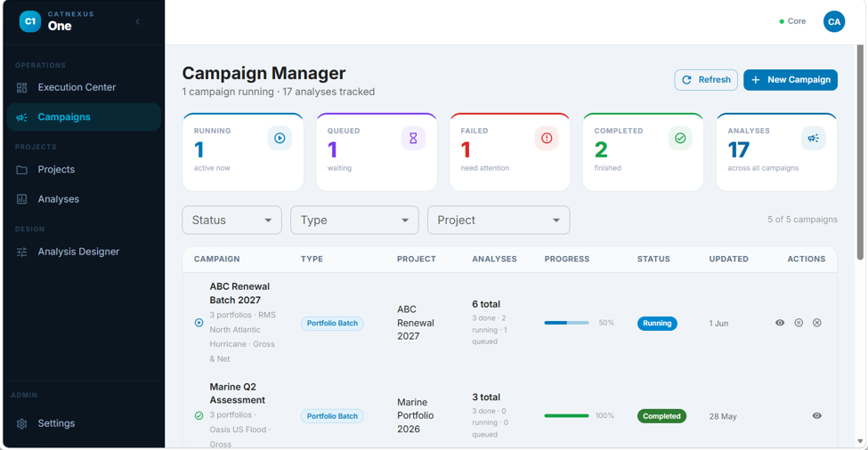Cancel the ABC Renewal Batch campaign
The width and height of the screenshot is (868, 450).
[817, 323]
